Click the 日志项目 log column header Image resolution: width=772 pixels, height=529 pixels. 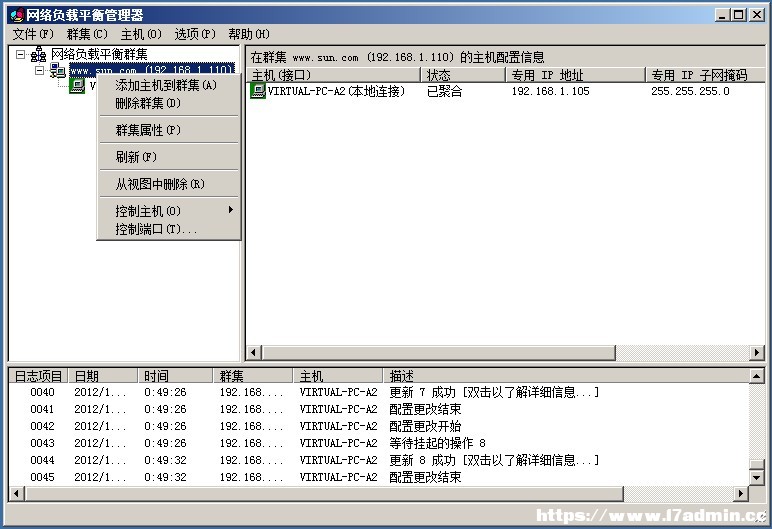38,376
